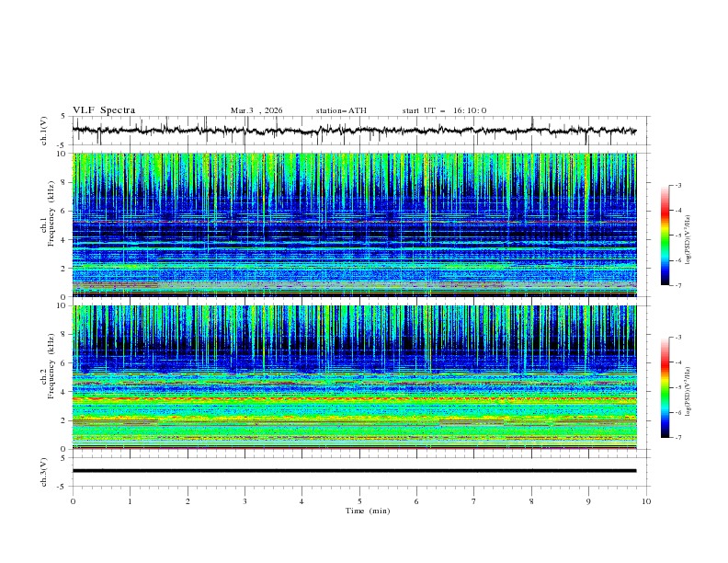The image size is (728, 563).
Task: Click the time axis tick label "3"
Action: [x=245, y=501]
